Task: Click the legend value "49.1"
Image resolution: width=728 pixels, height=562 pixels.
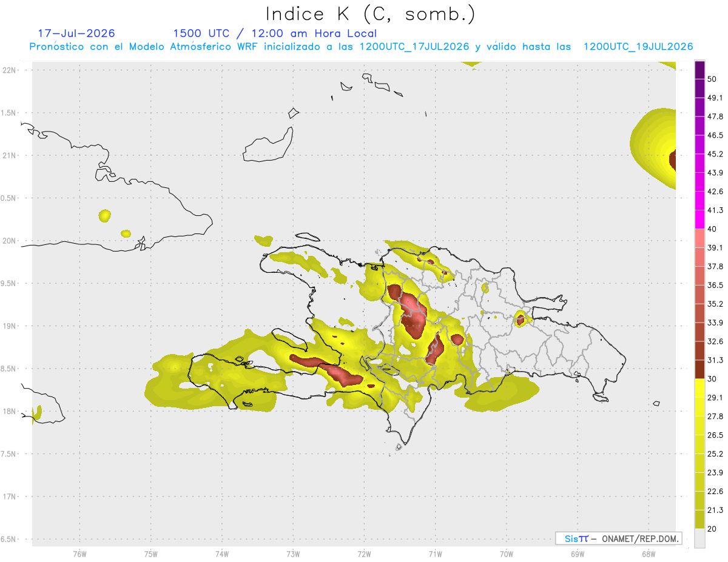Action: pyautogui.click(x=715, y=98)
